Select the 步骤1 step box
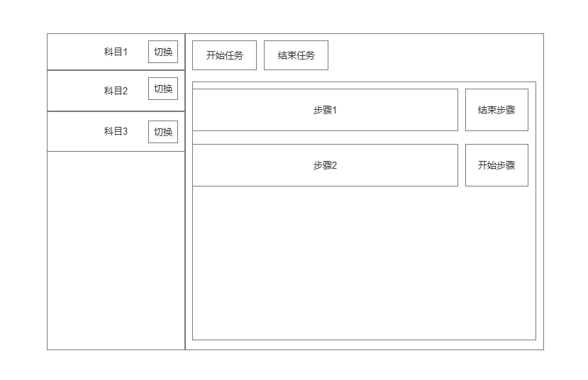The image size is (588, 380). coord(325,110)
